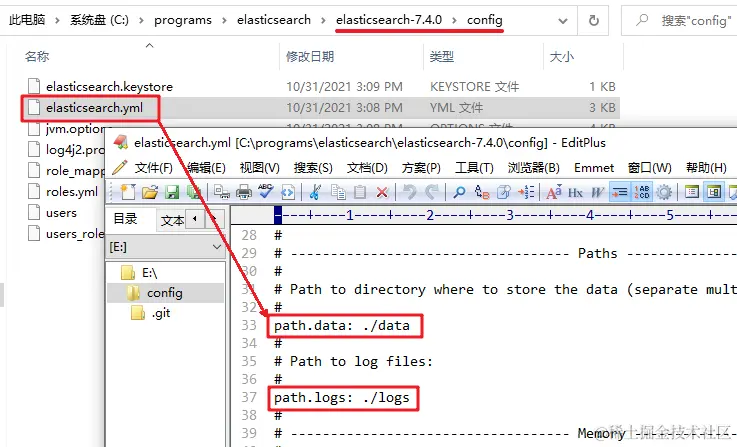737x447 pixels.
Task: Sort by the 修改日期 column header
Action: [310, 56]
